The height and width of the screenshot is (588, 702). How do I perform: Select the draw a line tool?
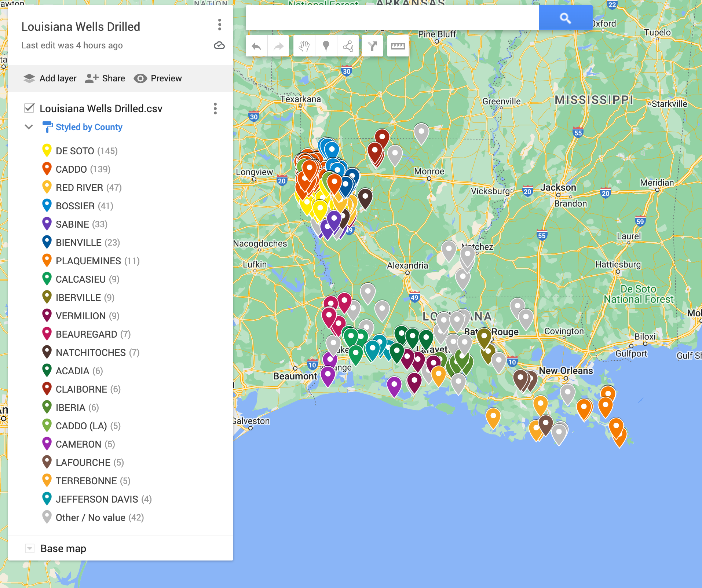pos(348,46)
